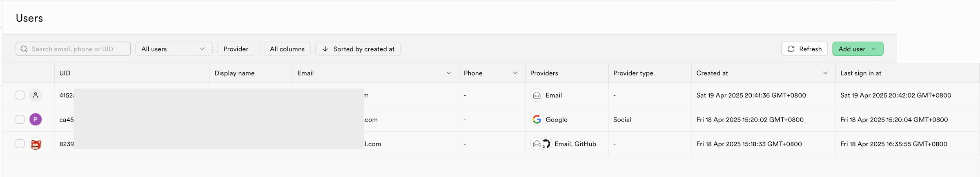Click the refresh arrows icon

(x=791, y=49)
